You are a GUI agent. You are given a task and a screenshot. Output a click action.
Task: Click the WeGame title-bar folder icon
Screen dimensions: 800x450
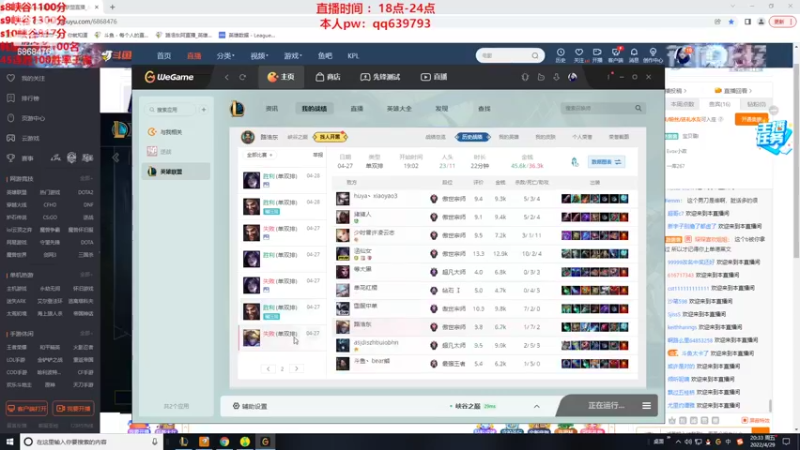pos(541,77)
